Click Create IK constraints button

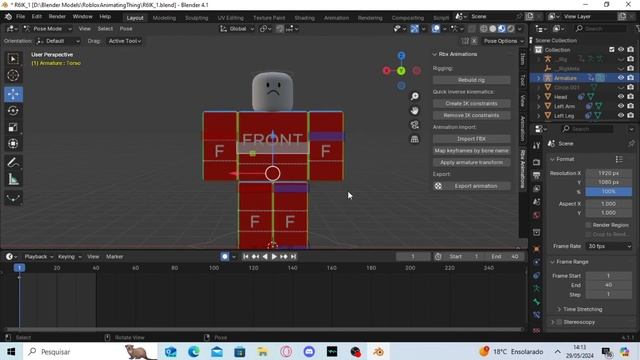pos(471,104)
